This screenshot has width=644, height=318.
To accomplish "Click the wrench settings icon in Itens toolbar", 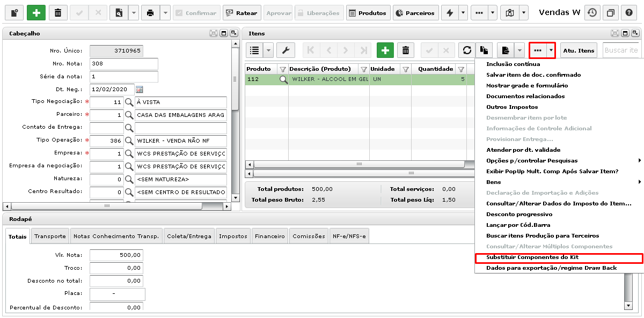I will [286, 50].
